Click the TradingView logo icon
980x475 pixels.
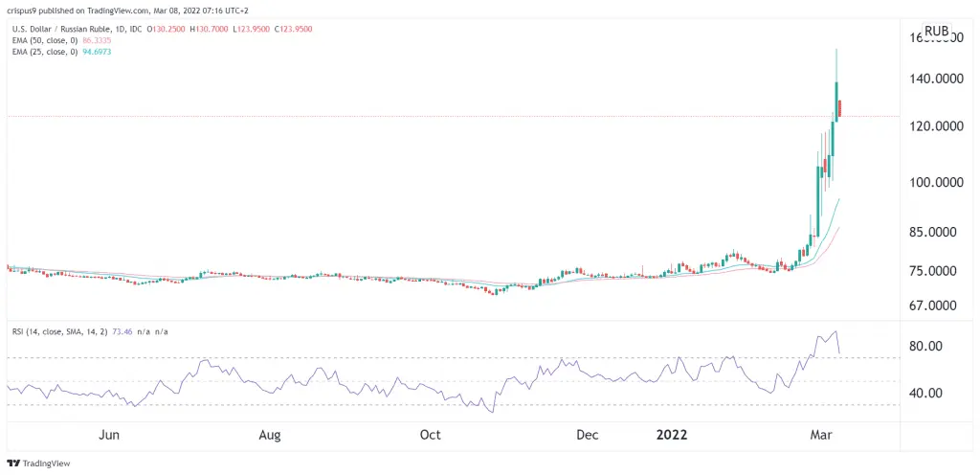13,464
